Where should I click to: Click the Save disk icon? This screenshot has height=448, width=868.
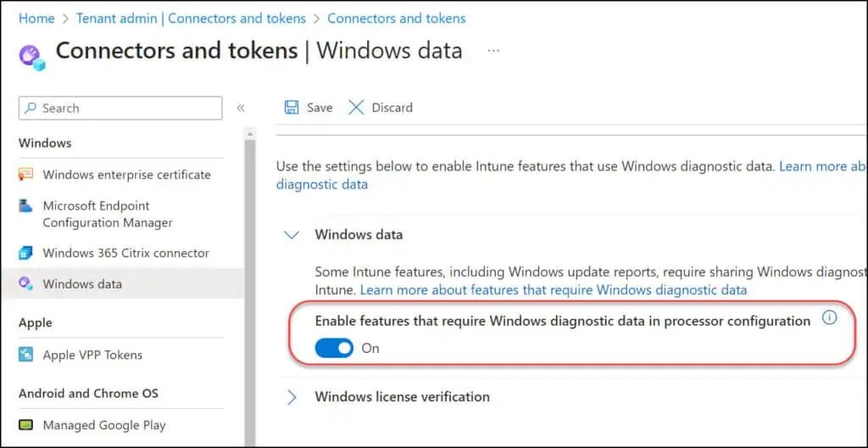coord(292,108)
